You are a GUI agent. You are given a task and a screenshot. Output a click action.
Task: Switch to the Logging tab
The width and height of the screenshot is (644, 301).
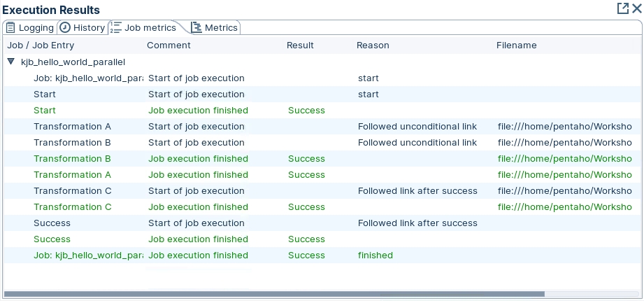point(36,28)
